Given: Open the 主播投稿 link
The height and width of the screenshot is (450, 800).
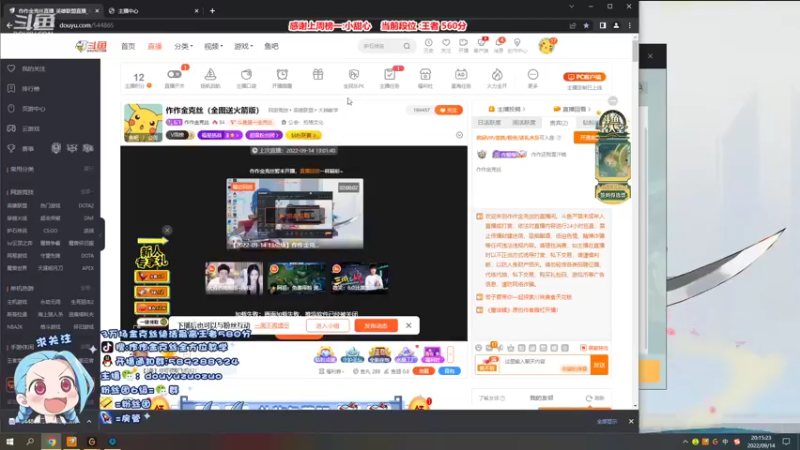Looking at the screenshot, I should pyautogui.click(x=507, y=109).
